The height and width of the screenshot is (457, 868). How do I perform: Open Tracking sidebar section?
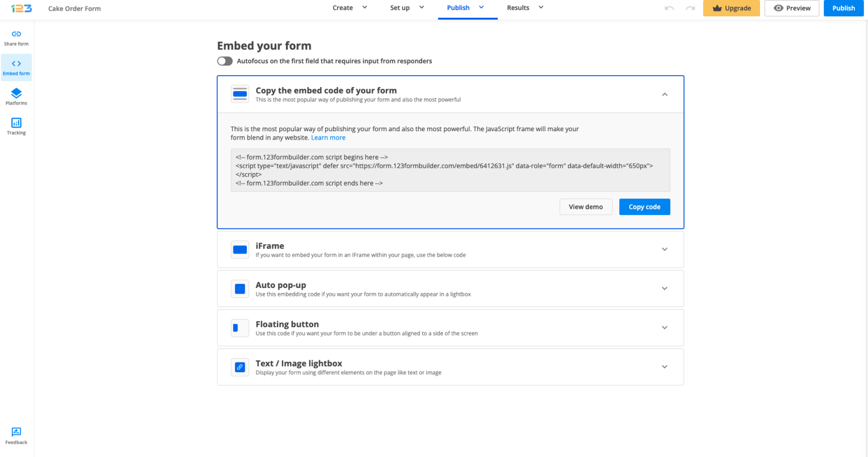coord(16,127)
